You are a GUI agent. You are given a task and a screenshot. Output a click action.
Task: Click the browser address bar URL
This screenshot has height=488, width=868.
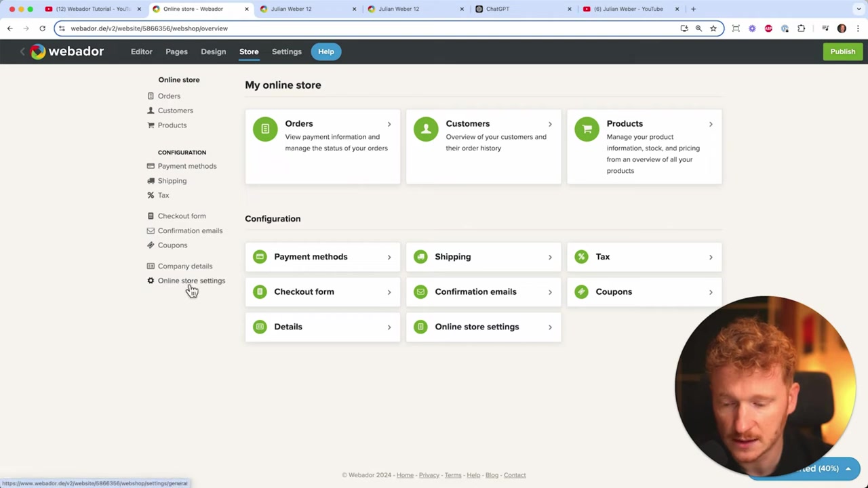(x=149, y=28)
